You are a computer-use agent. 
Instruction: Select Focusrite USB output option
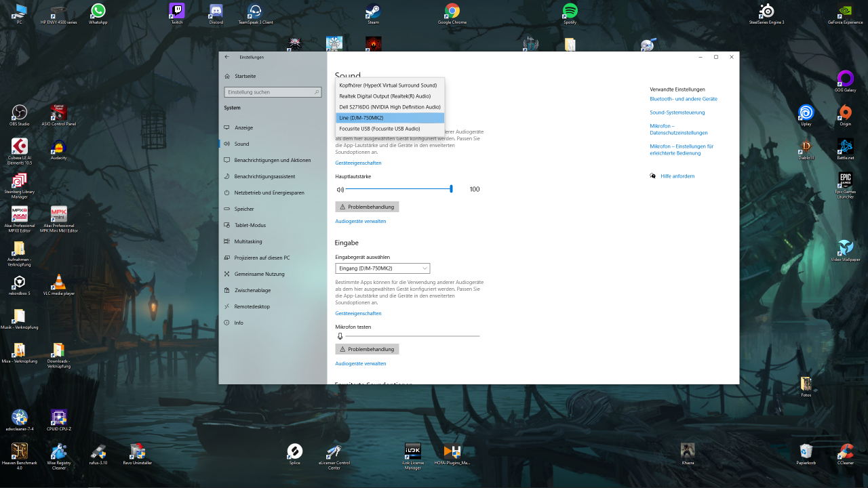tap(390, 129)
